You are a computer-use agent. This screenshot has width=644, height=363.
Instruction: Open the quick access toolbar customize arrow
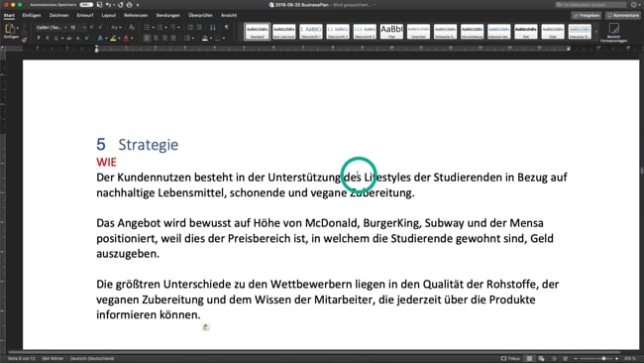(138, 5)
